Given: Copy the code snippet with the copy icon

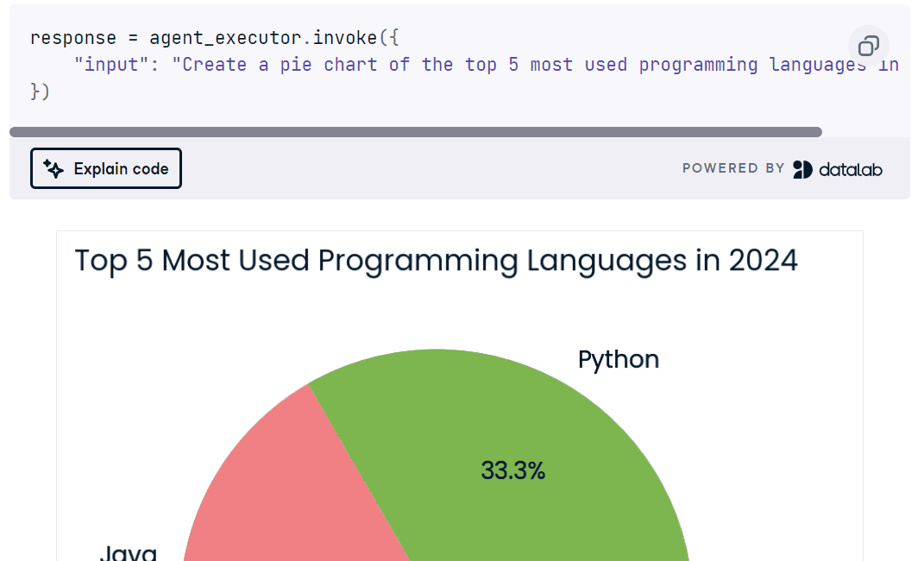Looking at the screenshot, I should [x=869, y=46].
